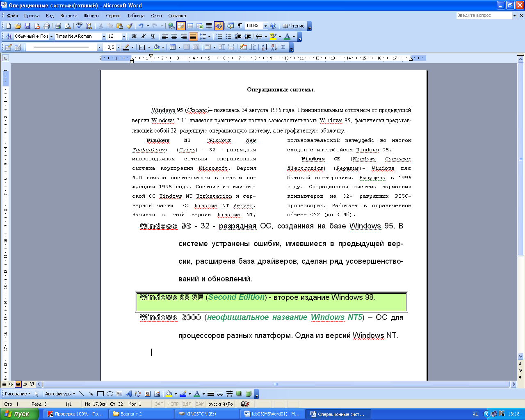Open Word Help via the question mark icon
The height and width of the screenshot is (420, 525).
click(x=273, y=26)
